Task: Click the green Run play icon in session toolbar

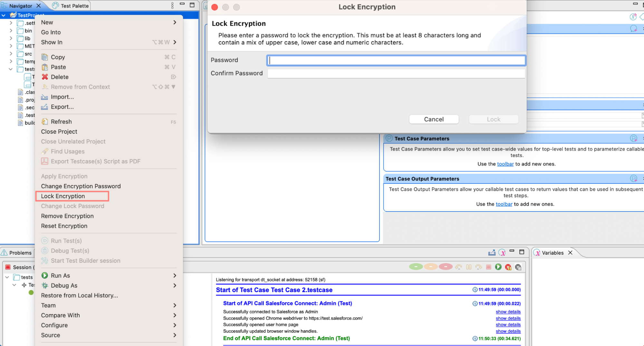Action: coord(498,267)
